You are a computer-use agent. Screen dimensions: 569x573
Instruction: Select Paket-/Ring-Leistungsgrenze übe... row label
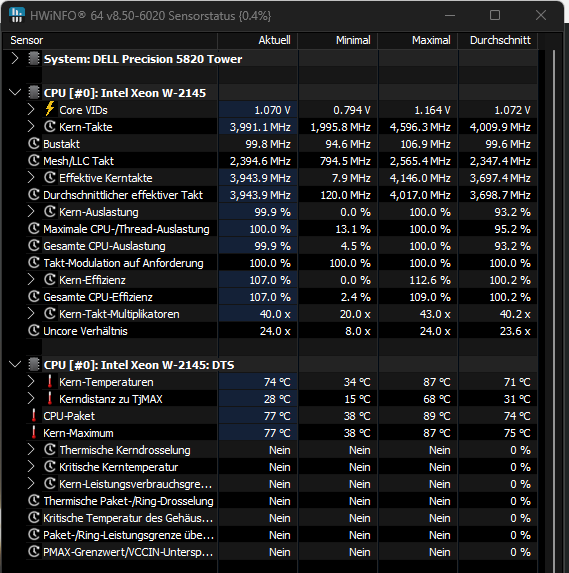pos(128,535)
